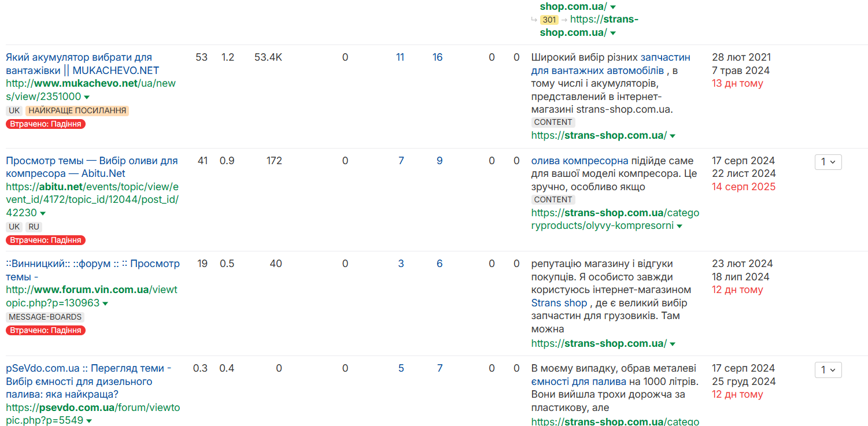This screenshot has width=868, height=426.
Task: Select first seen date '28 лют 2021'
Action: pos(741,57)
